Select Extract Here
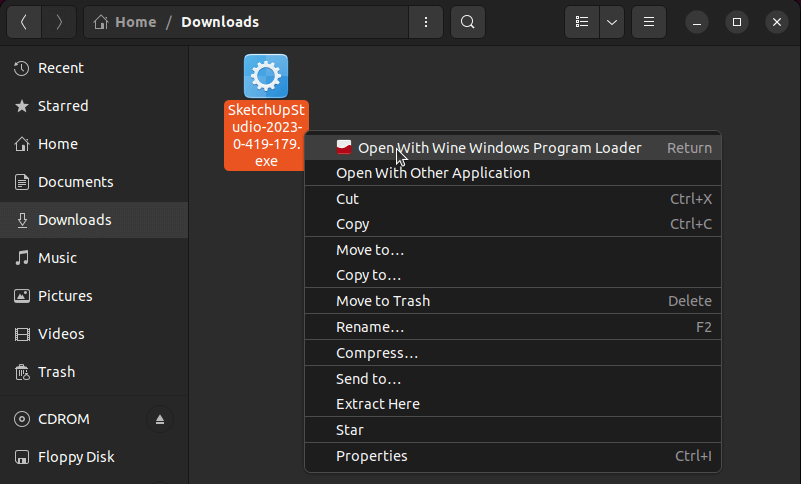The height and width of the screenshot is (484, 801). [513, 404]
